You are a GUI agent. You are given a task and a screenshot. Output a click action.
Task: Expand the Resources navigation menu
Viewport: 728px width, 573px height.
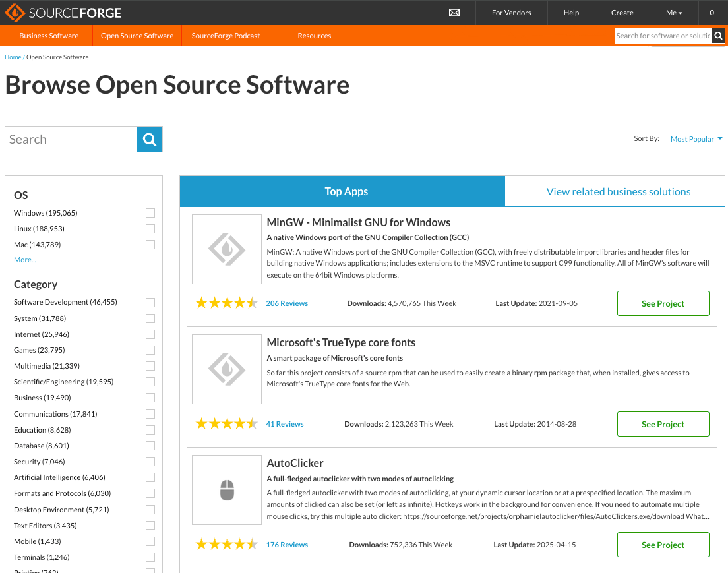coord(314,36)
